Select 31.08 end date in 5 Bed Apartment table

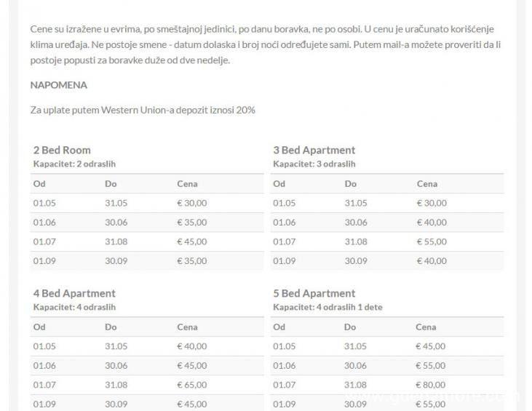coord(356,385)
